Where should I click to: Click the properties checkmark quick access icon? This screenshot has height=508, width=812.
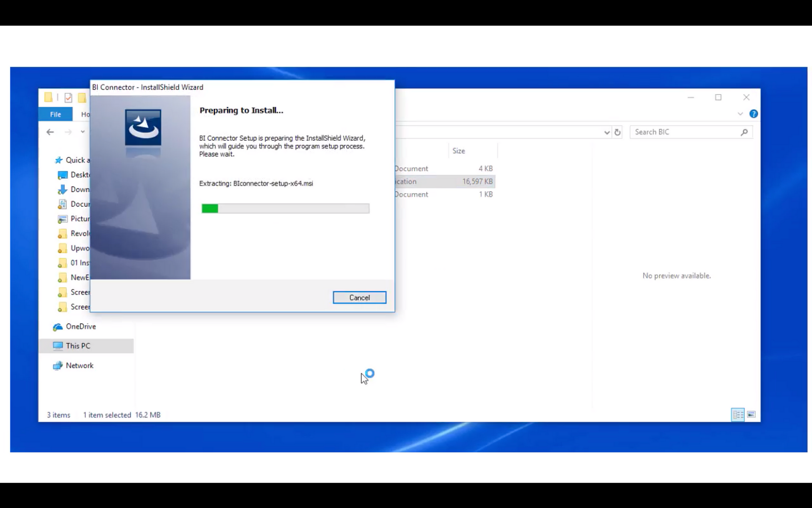pyautogui.click(x=68, y=98)
